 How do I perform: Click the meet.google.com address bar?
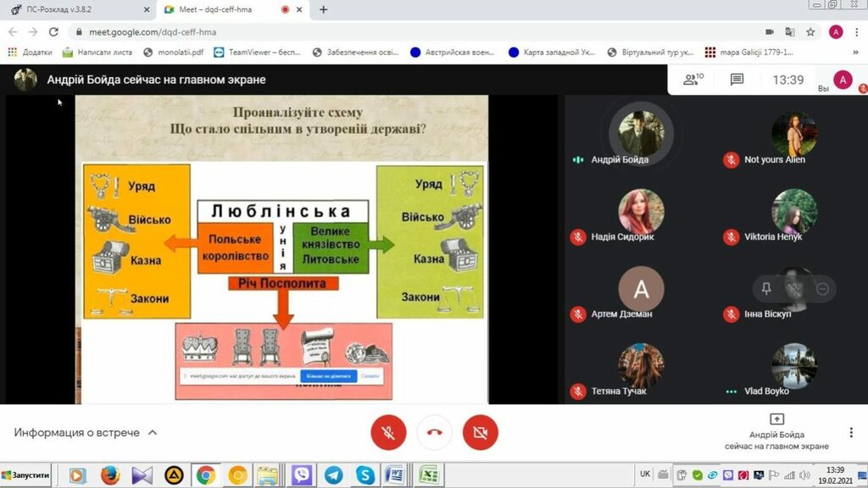point(407,32)
